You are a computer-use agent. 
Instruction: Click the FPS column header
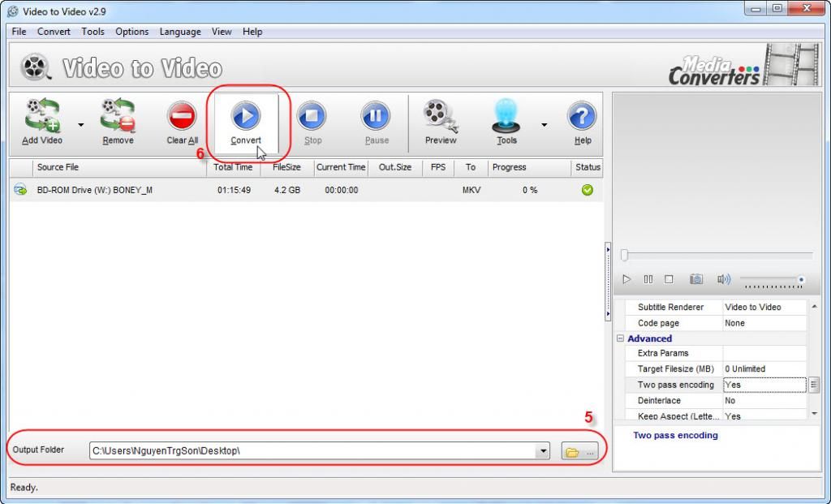click(x=438, y=167)
